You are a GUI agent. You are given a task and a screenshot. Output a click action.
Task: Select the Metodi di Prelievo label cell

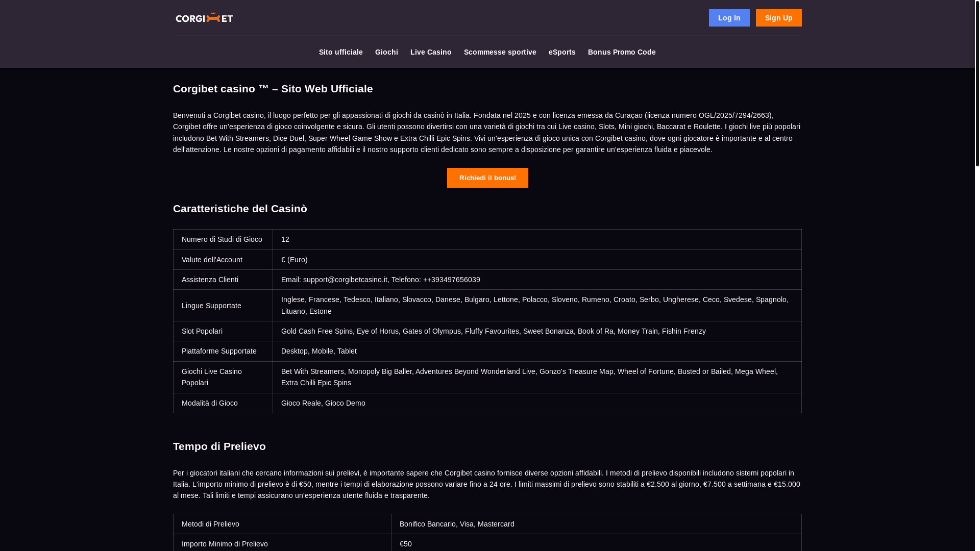click(x=282, y=524)
